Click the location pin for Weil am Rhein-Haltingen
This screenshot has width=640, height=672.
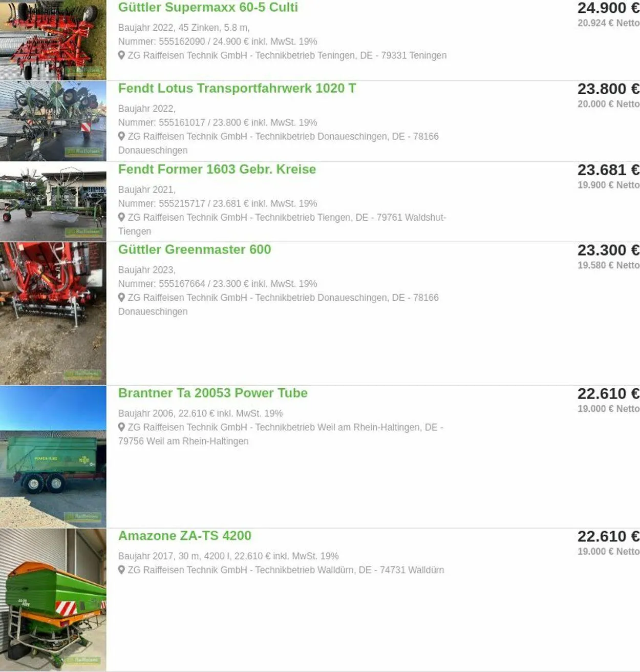121,427
